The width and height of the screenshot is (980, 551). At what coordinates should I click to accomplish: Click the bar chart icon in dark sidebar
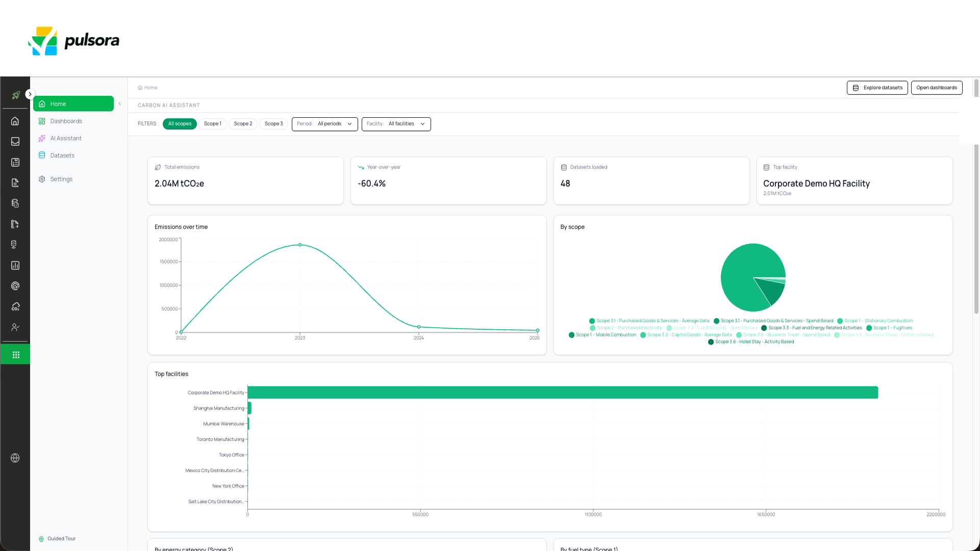pos(15,266)
